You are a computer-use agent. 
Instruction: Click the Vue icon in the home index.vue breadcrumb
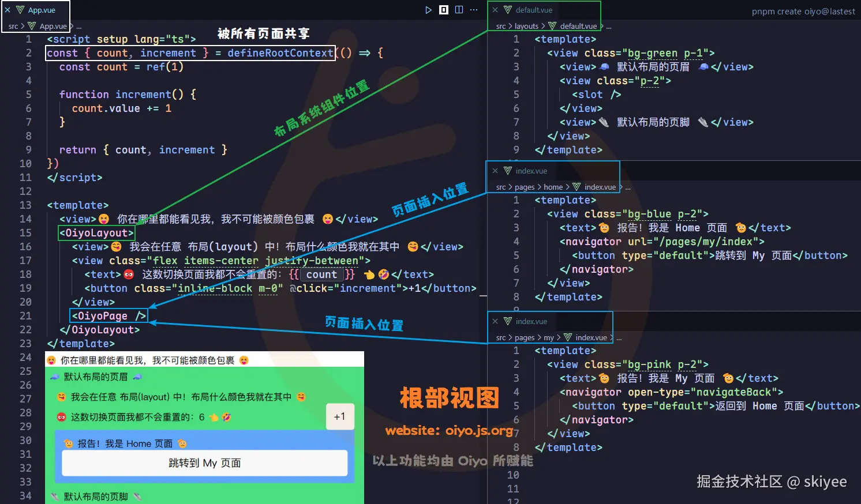click(577, 187)
